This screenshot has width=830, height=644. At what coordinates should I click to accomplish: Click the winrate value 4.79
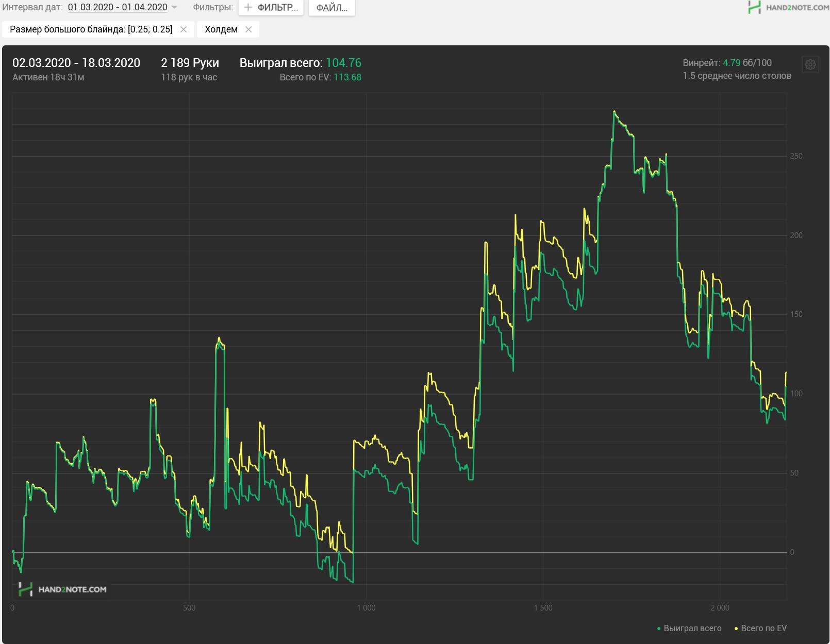point(732,63)
